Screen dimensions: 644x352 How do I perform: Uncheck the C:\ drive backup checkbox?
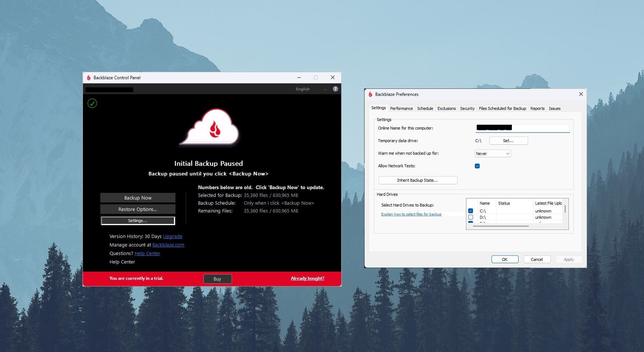click(470, 211)
